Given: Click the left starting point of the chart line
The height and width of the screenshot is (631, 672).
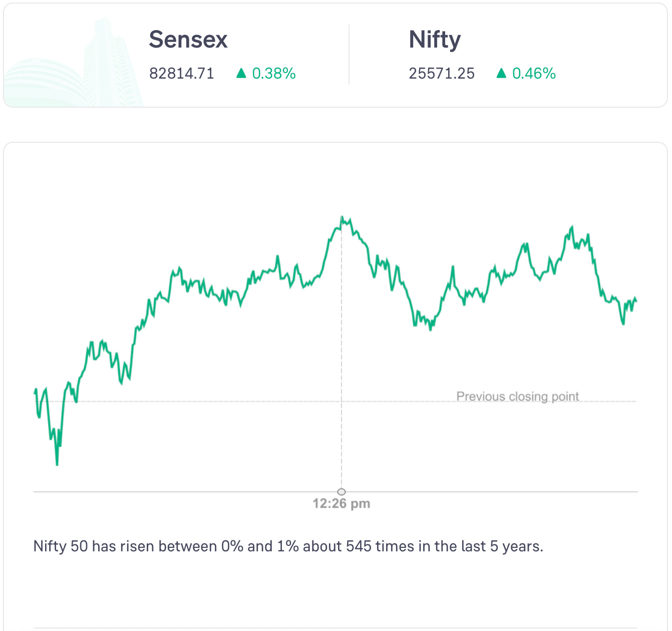Looking at the screenshot, I should point(35,393).
